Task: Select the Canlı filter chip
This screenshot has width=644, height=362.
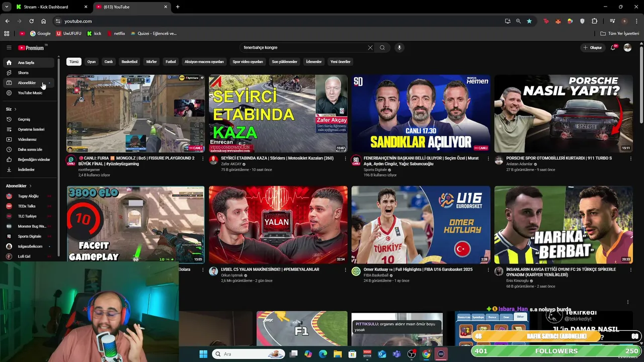Action: 109,62
